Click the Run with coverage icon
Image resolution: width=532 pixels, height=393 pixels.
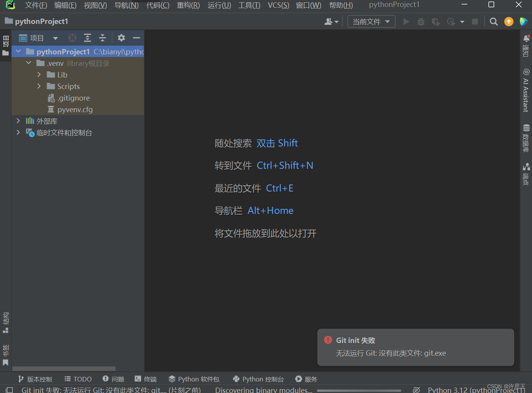pyautogui.click(x=436, y=22)
